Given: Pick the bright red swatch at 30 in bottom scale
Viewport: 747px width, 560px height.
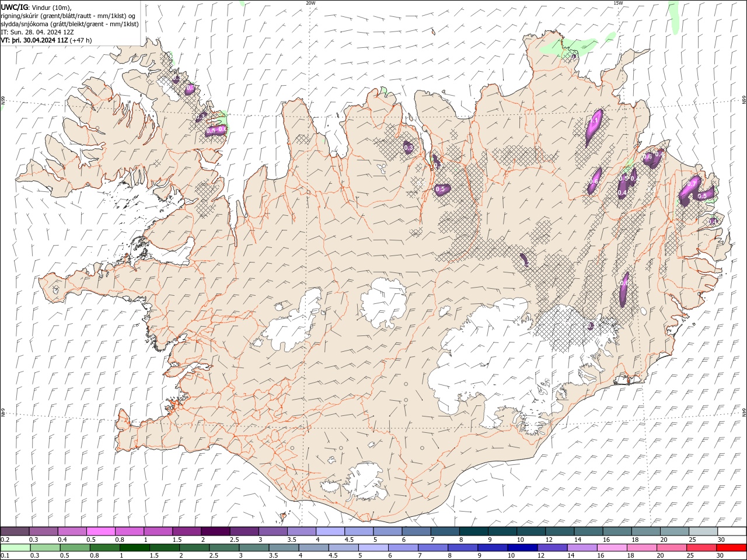Looking at the screenshot, I should point(732,548).
